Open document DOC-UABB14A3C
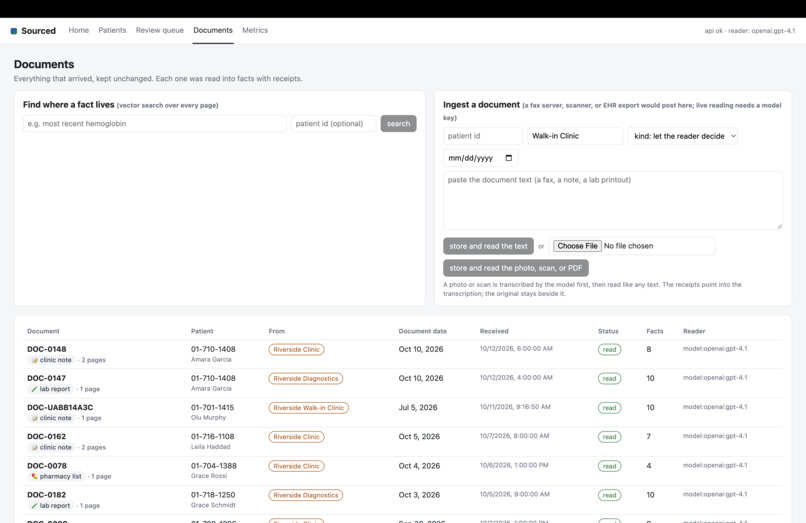 (x=60, y=407)
